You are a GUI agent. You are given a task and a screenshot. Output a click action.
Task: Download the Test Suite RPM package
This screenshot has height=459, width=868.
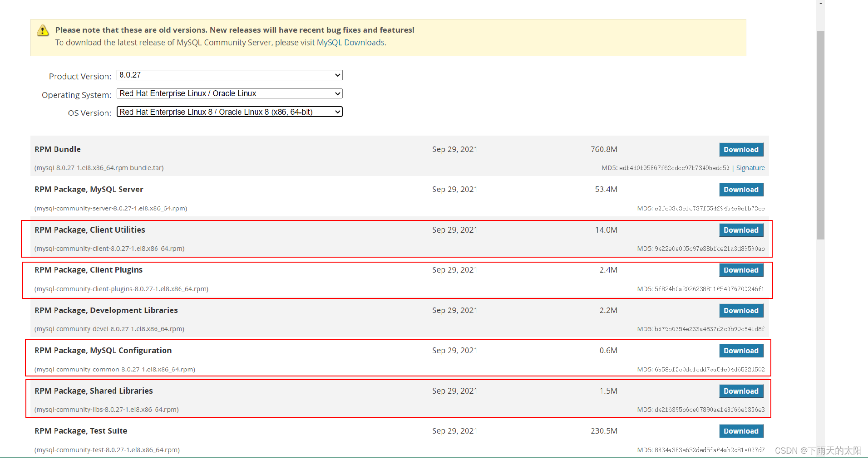[x=741, y=431]
